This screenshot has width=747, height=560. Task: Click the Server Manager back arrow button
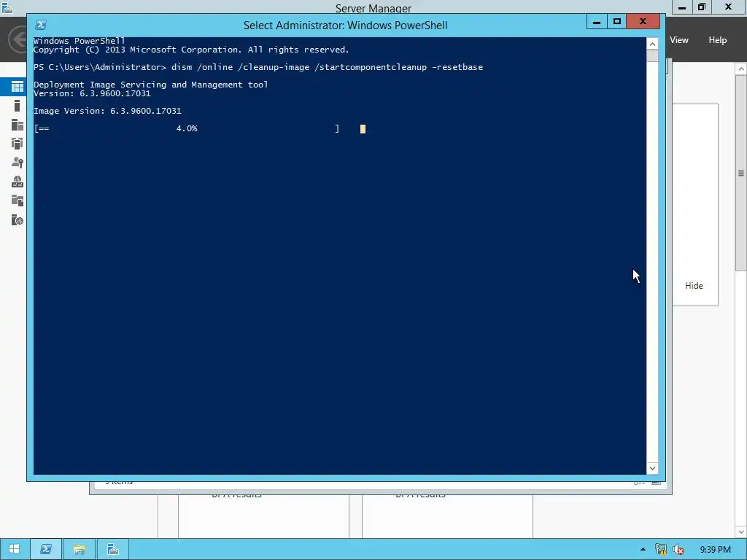[18, 39]
